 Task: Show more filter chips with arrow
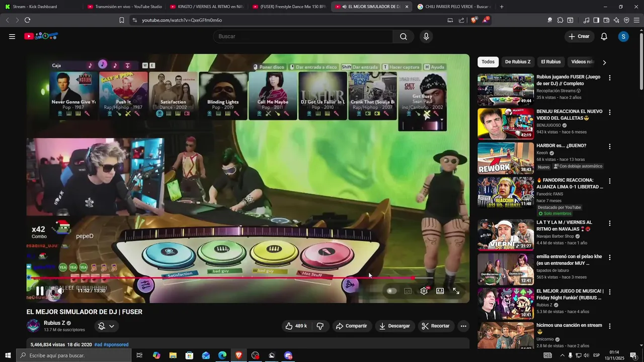point(604,62)
